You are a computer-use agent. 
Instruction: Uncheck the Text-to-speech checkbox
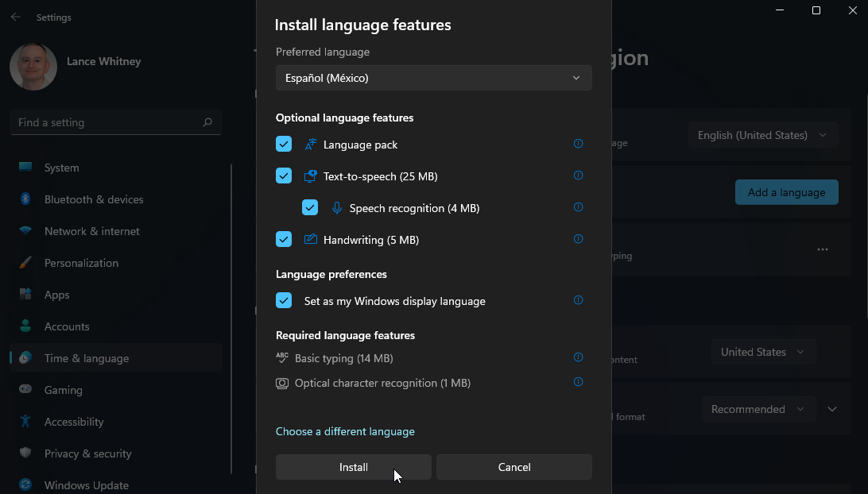283,176
